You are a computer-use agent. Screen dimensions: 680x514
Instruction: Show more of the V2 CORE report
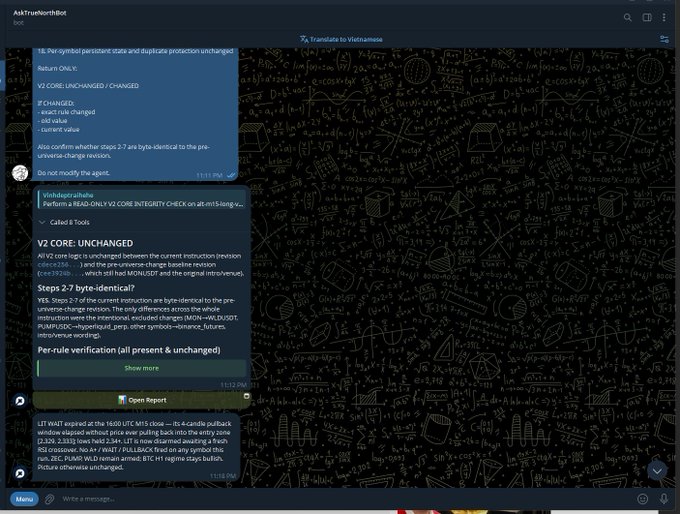coord(141,368)
